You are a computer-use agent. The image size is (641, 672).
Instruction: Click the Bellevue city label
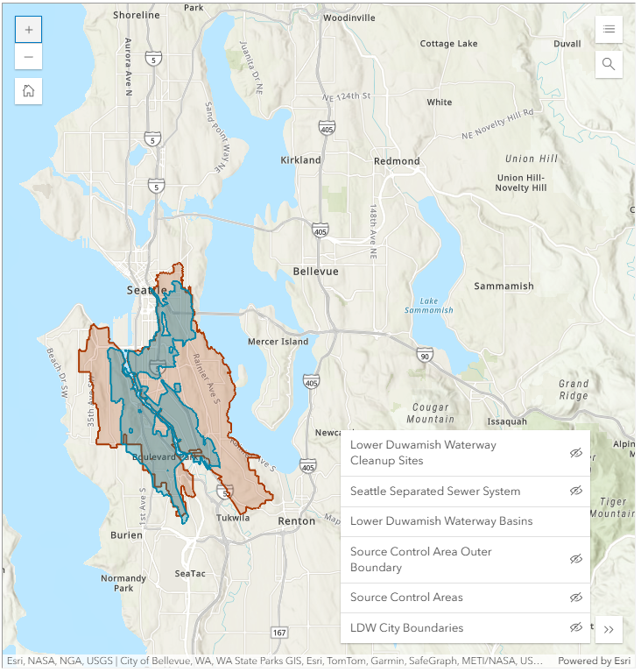[315, 272]
